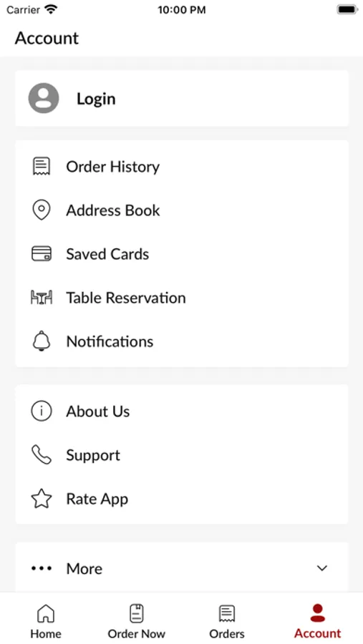The width and height of the screenshot is (363, 644).
Task: Go to the Order Now tab
Action: pos(137,621)
